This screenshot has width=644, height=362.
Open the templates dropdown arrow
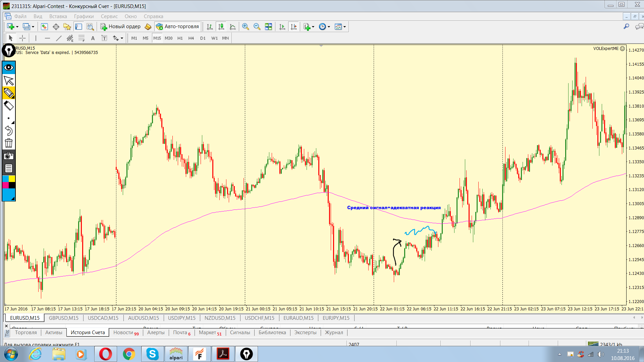pos(345,27)
